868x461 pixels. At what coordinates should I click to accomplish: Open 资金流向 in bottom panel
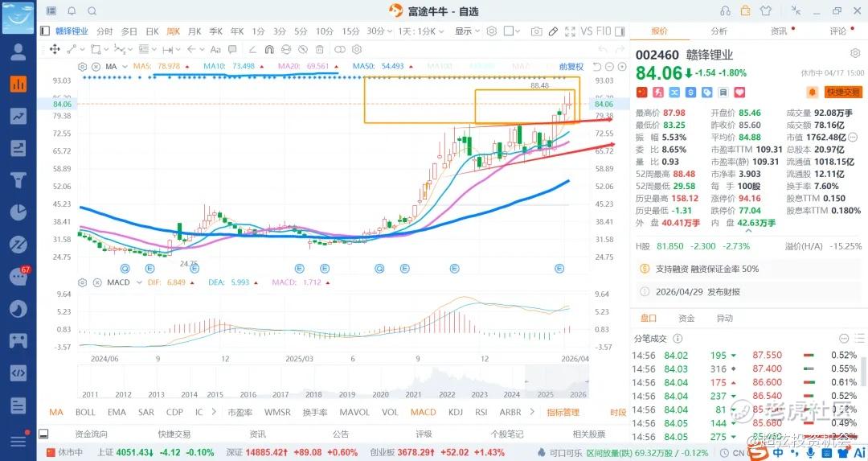[91, 434]
